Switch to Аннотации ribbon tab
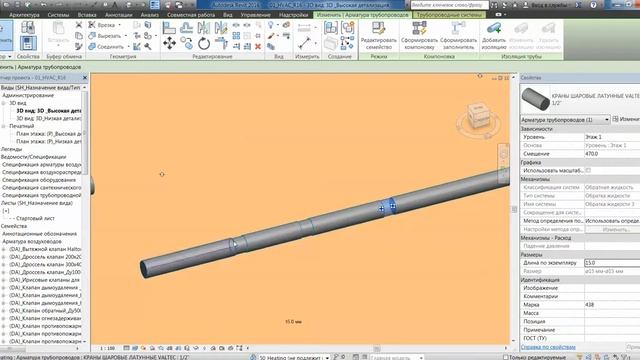The height and width of the screenshot is (360, 640). click(x=118, y=15)
